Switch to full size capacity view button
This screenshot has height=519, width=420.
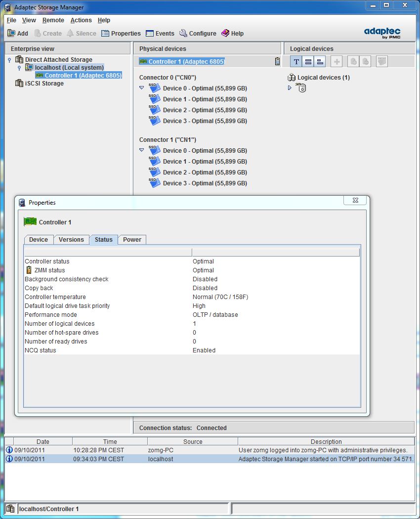[x=308, y=62]
